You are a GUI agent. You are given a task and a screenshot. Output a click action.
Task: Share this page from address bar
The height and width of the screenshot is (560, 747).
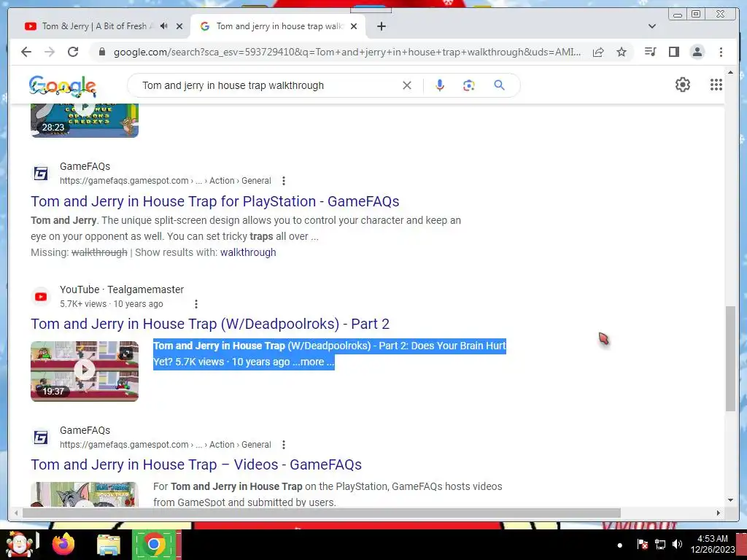pyautogui.click(x=598, y=52)
